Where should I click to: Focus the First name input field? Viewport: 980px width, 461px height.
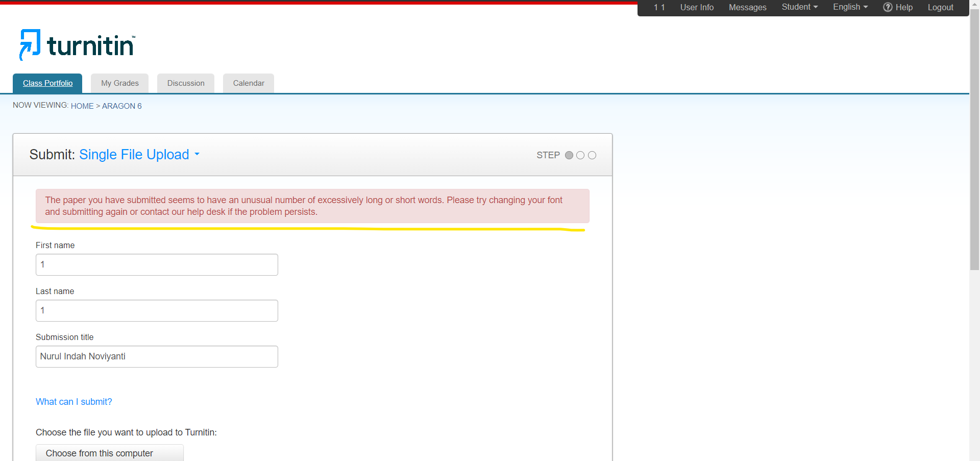pyautogui.click(x=157, y=264)
